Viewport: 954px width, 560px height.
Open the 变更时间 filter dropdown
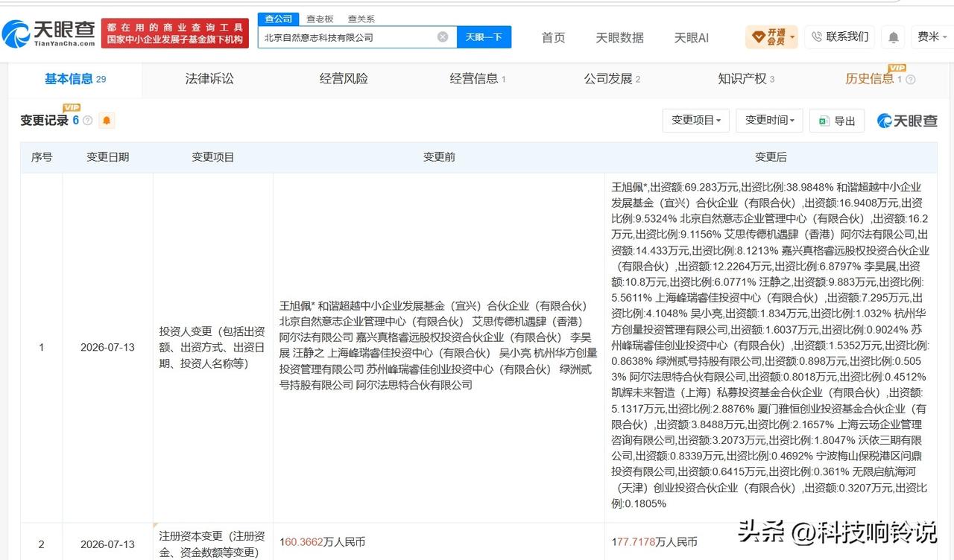pyautogui.click(x=769, y=120)
